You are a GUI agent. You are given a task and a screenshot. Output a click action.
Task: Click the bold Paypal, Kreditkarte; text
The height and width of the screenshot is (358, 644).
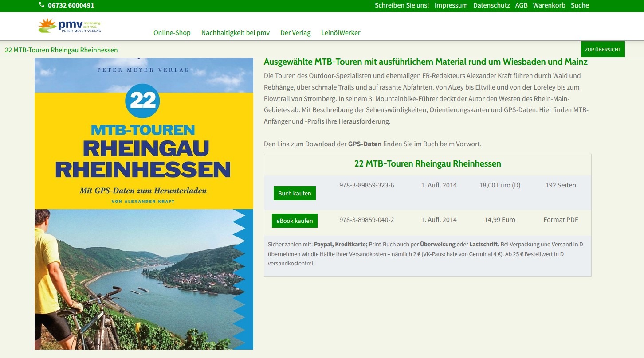pos(341,244)
